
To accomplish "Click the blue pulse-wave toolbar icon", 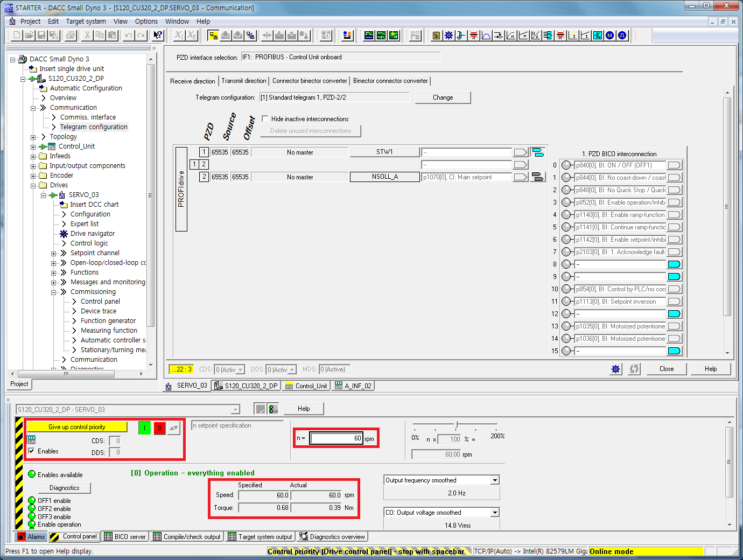I will pyautogui.click(x=622, y=36).
